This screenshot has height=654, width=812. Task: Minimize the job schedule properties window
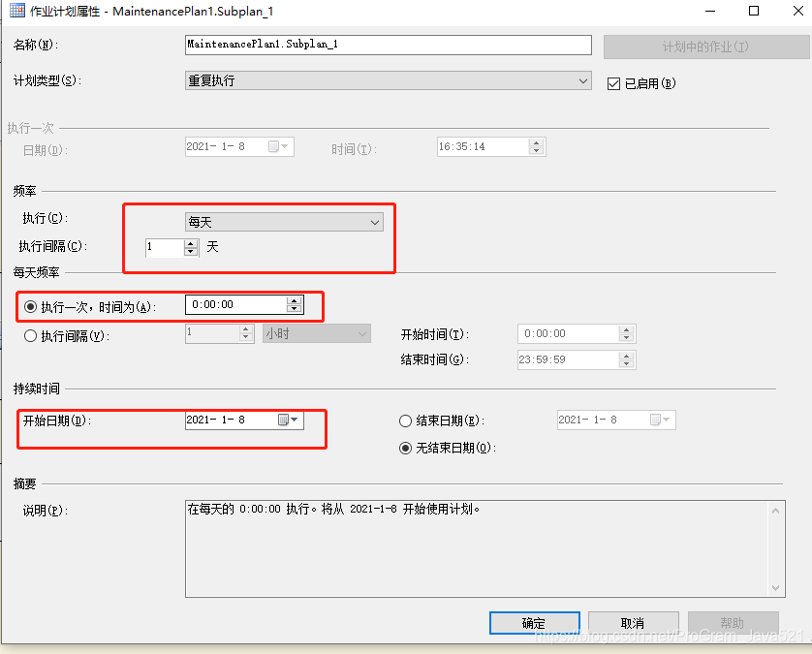point(710,11)
